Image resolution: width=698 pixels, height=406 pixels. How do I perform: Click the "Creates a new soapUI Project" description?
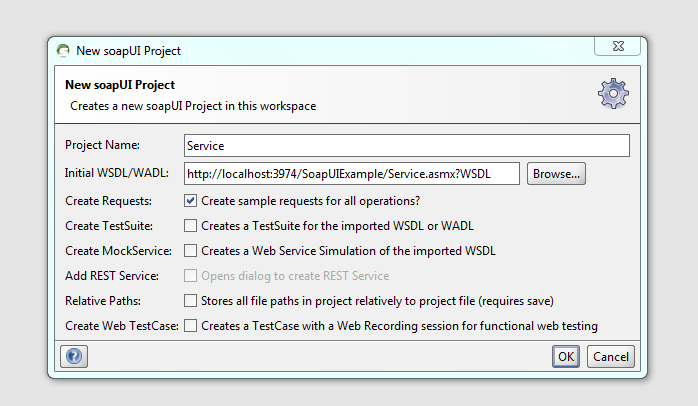pos(192,104)
